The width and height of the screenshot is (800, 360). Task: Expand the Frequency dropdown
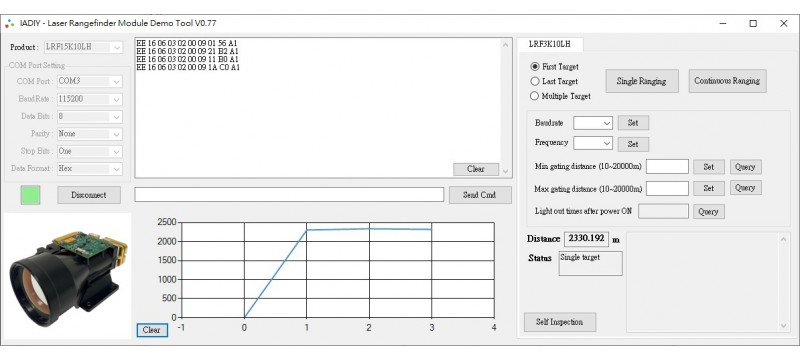tap(592, 143)
